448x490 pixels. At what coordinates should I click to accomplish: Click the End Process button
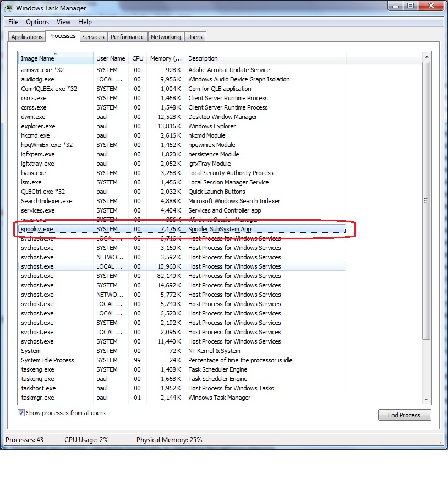tap(405, 415)
